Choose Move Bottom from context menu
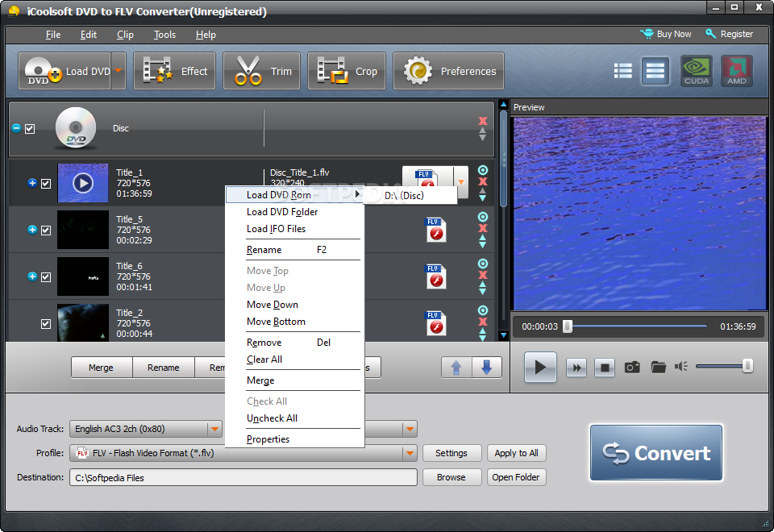Image resolution: width=774 pixels, height=532 pixels. pyautogui.click(x=295, y=322)
